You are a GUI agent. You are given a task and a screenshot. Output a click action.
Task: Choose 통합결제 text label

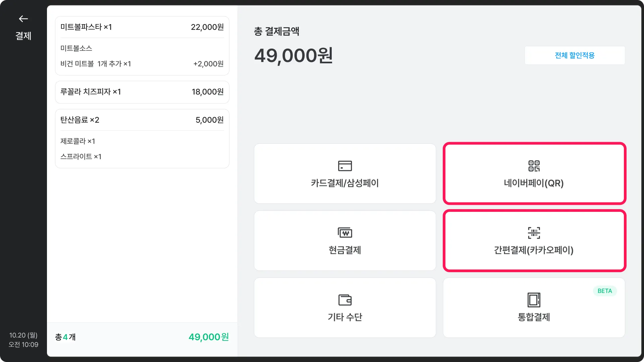click(x=534, y=317)
